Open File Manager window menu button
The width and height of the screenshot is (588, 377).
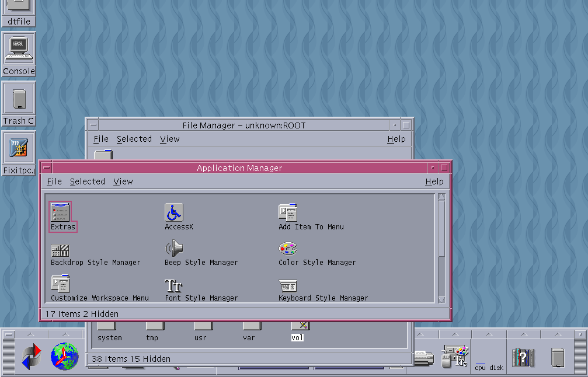tap(93, 125)
